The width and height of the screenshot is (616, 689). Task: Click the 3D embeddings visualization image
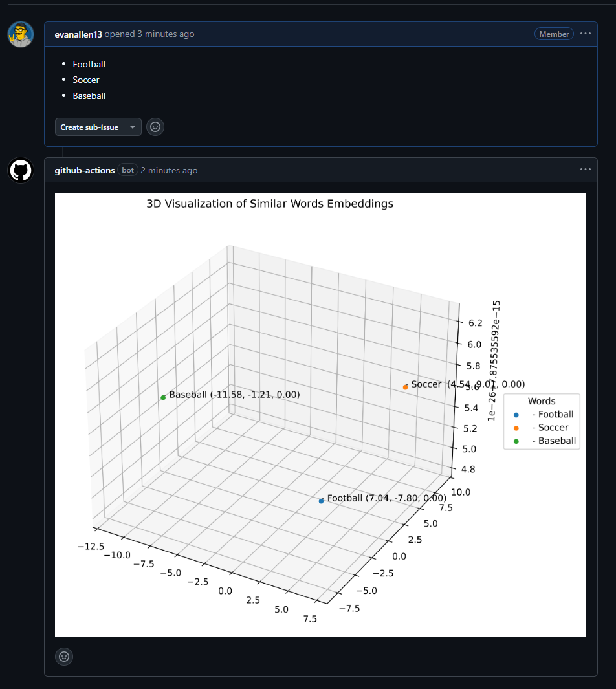point(320,414)
